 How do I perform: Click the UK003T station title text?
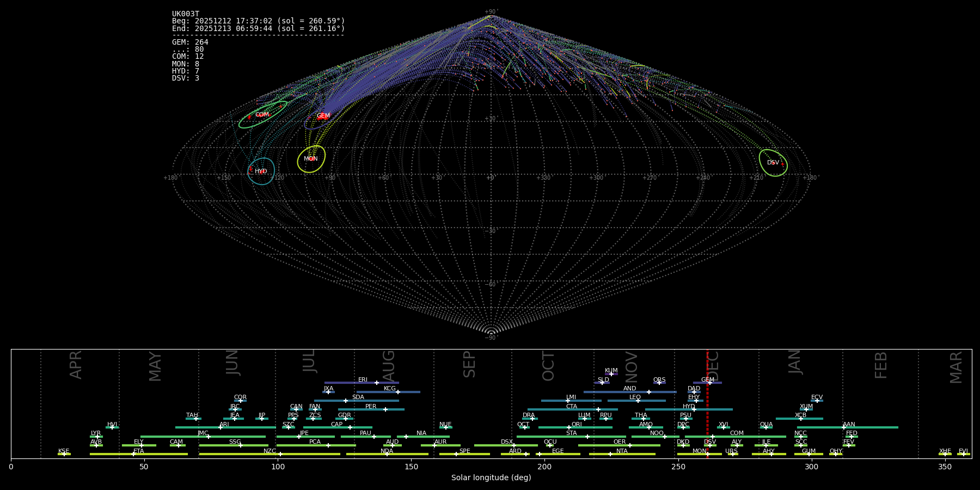pos(186,14)
